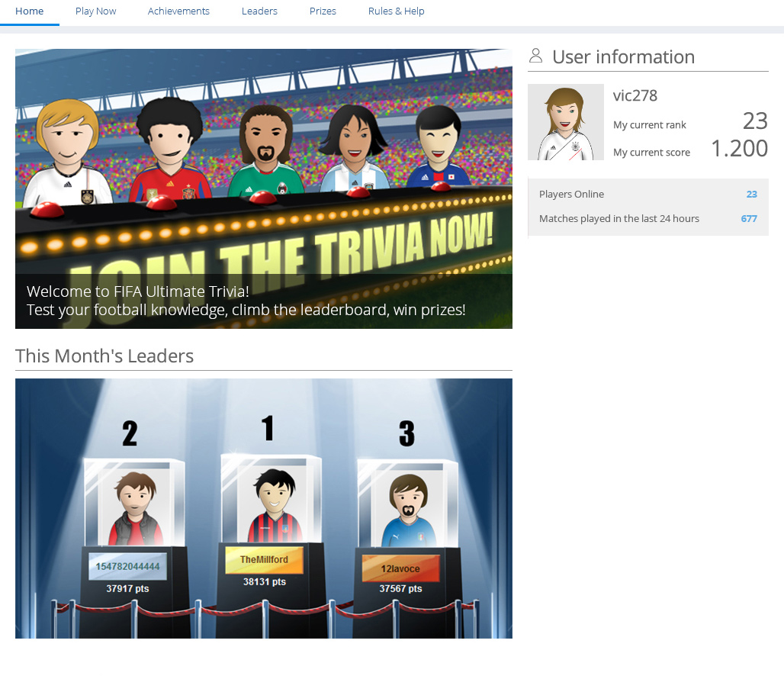Click vic278's profile avatar picture

pyautogui.click(x=565, y=122)
